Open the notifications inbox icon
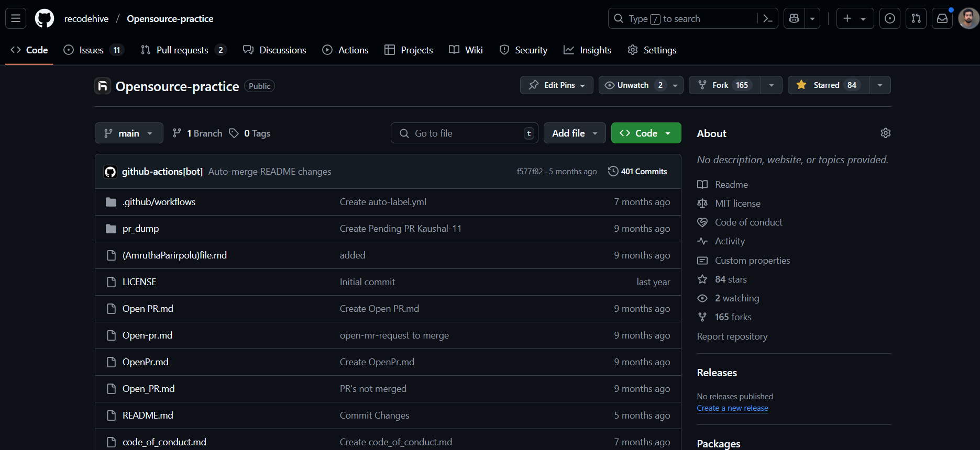The width and height of the screenshot is (980, 450). click(x=942, y=19)
